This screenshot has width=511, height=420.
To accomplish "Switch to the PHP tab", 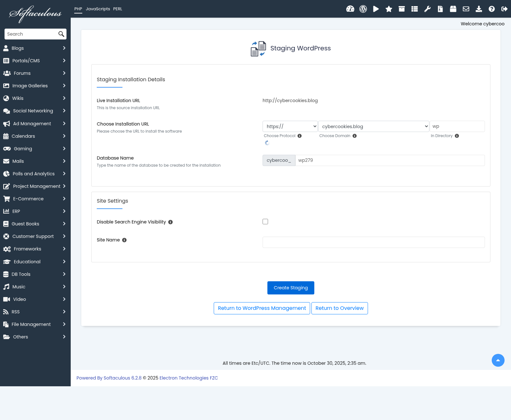I will coord(78,9).
